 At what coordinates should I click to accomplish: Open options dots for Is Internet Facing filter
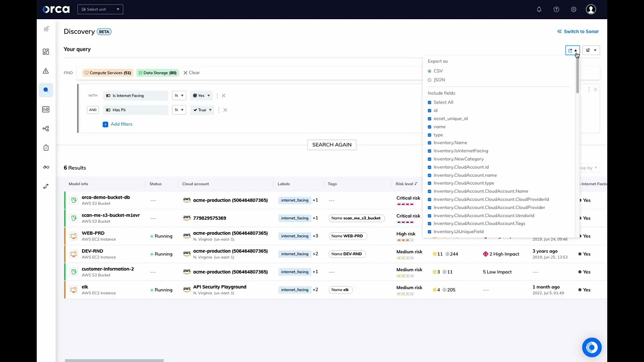coord(217,96)
